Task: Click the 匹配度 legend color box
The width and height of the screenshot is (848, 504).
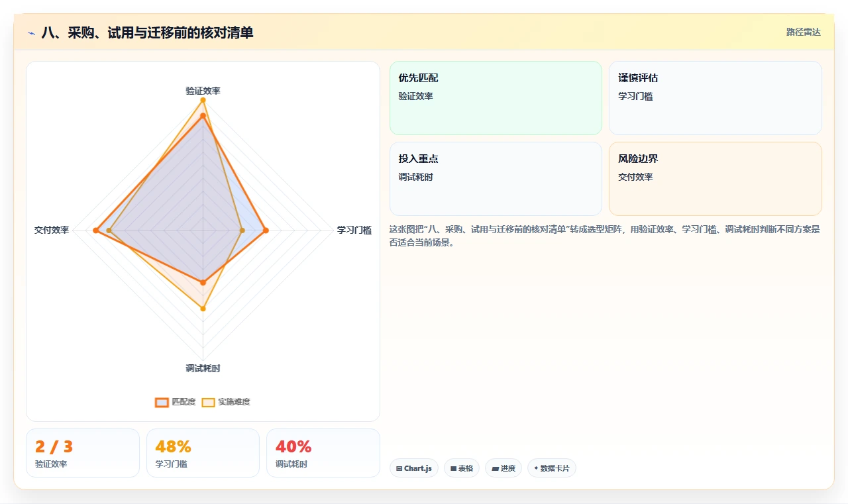Action: click(x=162, y=402)
